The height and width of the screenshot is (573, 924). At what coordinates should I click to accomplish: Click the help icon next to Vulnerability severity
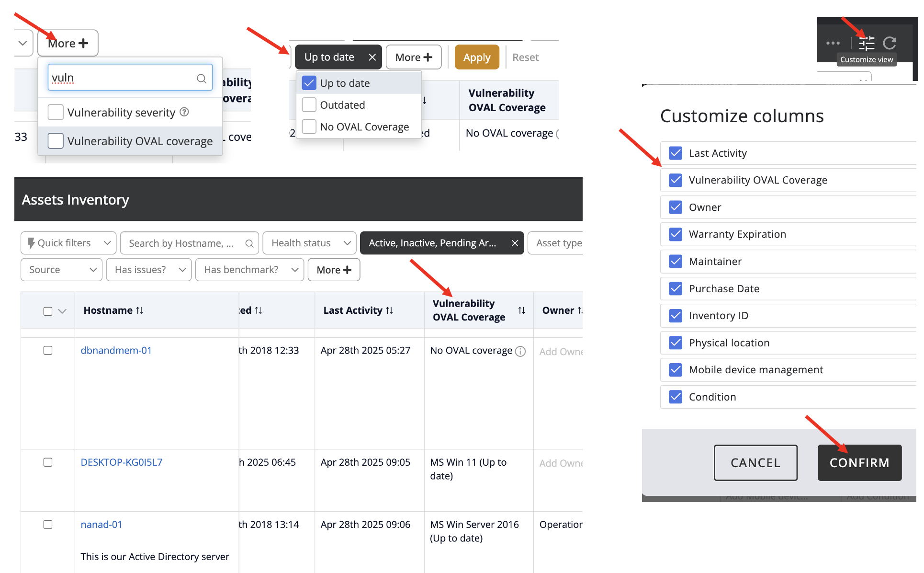(184, 112)
